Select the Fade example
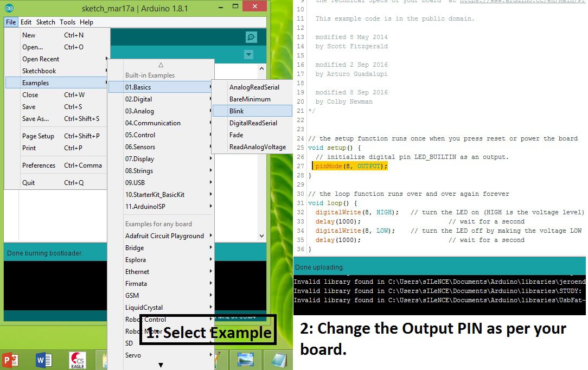The image size is (588, 370). [252, 135]
